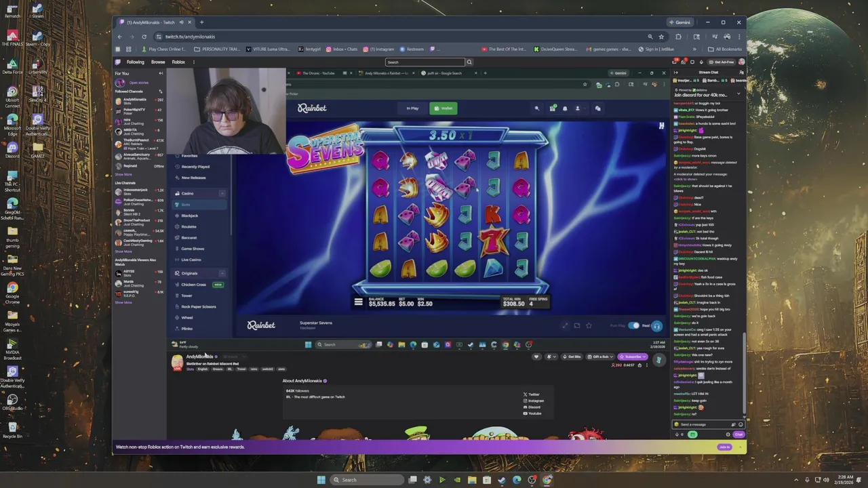Click the Chrome address bar URL

(x=190, y=37)
